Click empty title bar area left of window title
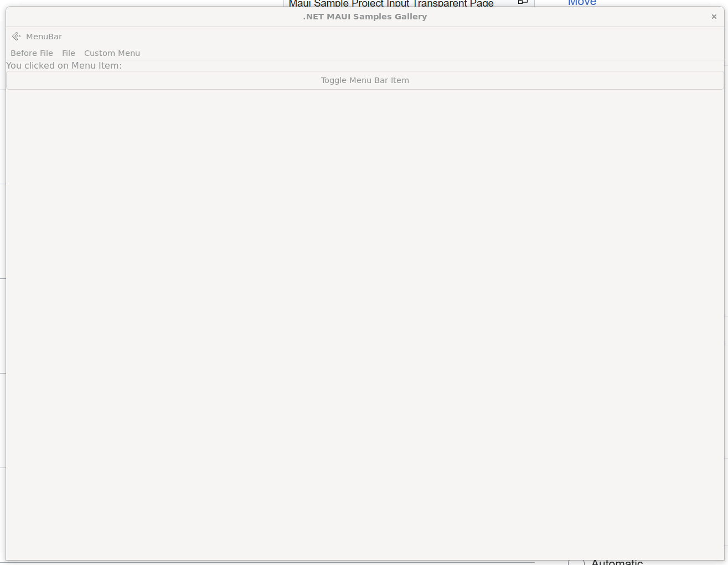Screen dimensions: 728x565 click(155, 17)
